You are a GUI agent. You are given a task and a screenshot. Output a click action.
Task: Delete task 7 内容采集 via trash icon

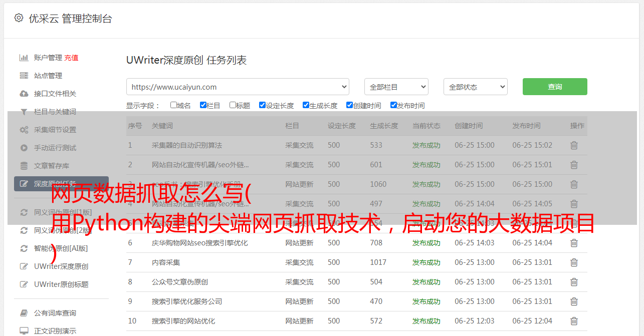(x=574, y=262)
